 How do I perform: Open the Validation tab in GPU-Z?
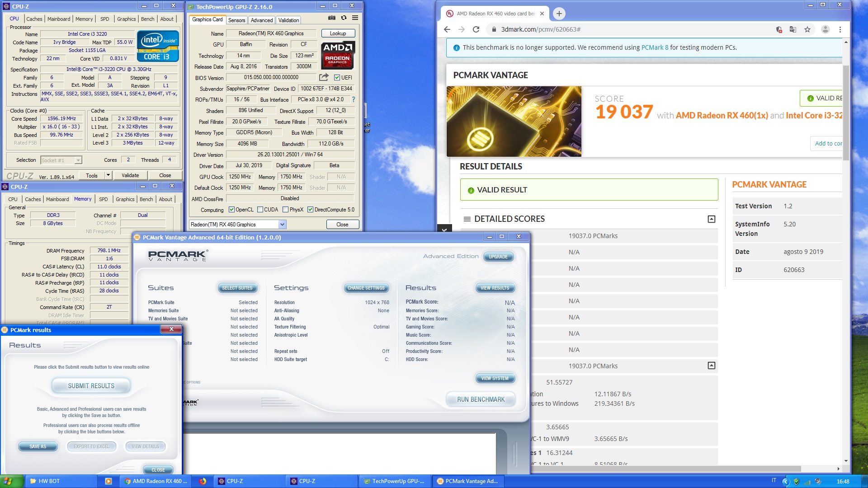[x=288, y=20]
